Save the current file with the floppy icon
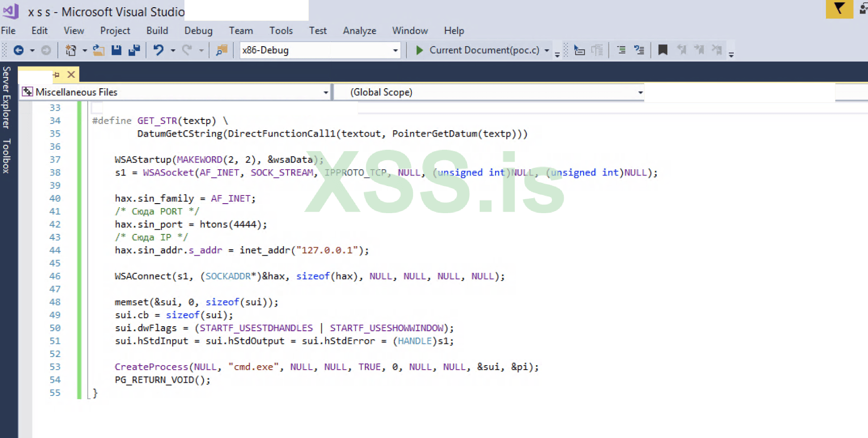This screenshot has width=868, height=438. click(x=117, y=50)
